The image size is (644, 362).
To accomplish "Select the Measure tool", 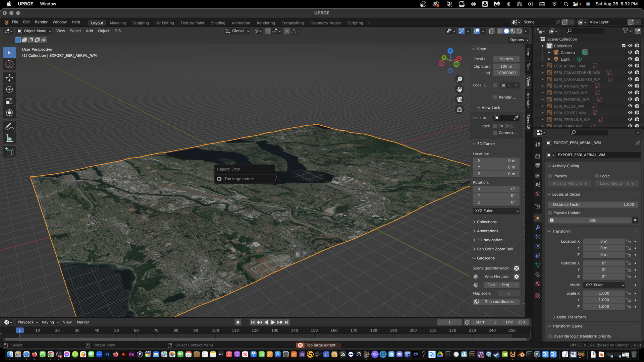I will click(x=9, y=138).
